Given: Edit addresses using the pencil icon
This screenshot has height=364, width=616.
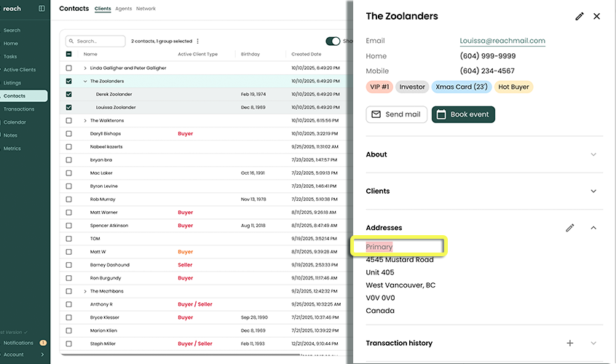Looking at the screenshot, I should 570,228.
